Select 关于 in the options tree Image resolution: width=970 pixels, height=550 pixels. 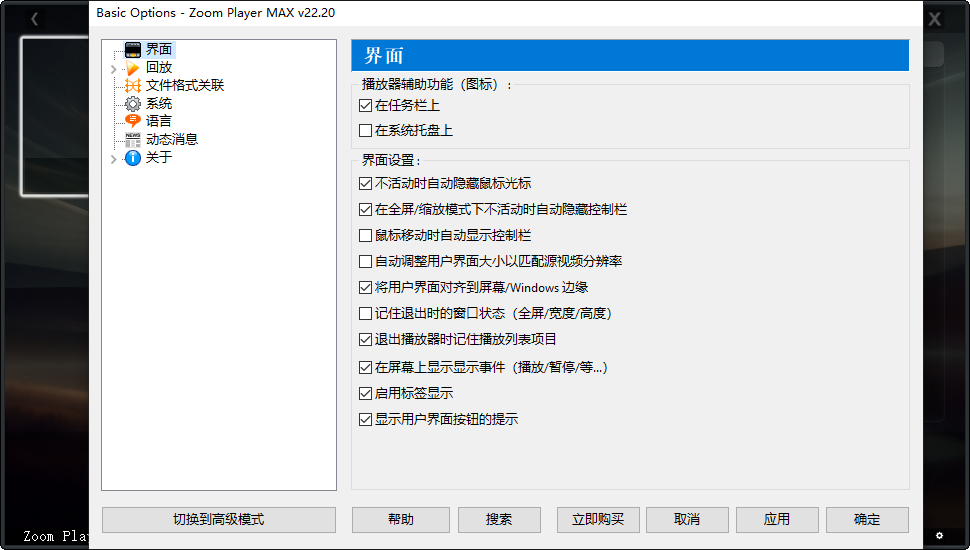(159, 158)
